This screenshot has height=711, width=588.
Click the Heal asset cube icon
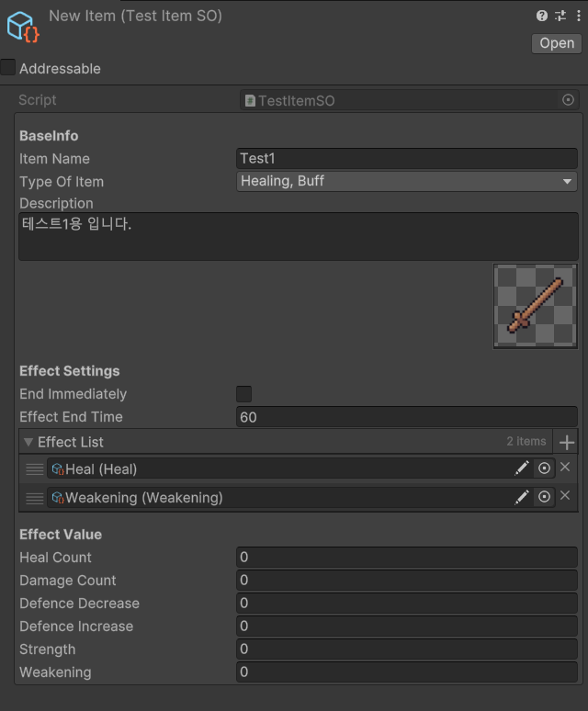tap(58, 468)
